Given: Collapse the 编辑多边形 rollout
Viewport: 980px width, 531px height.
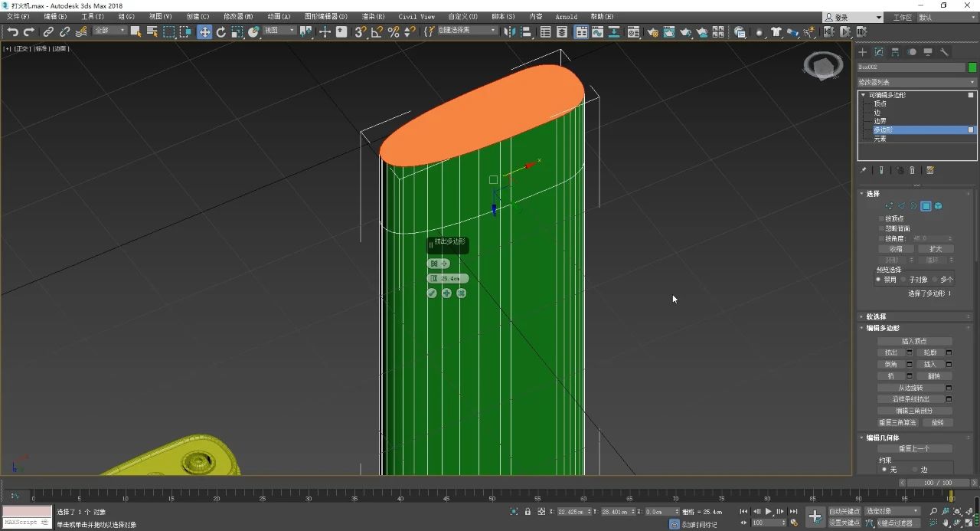Looking at the screenshot, I should click(883, 328).
